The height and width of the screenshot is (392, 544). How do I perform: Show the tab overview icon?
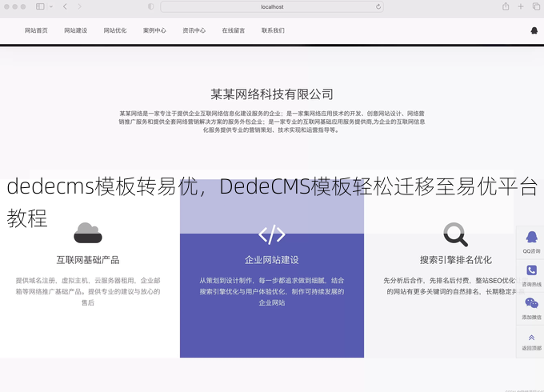pyautogui.click(x=536, y=6)
